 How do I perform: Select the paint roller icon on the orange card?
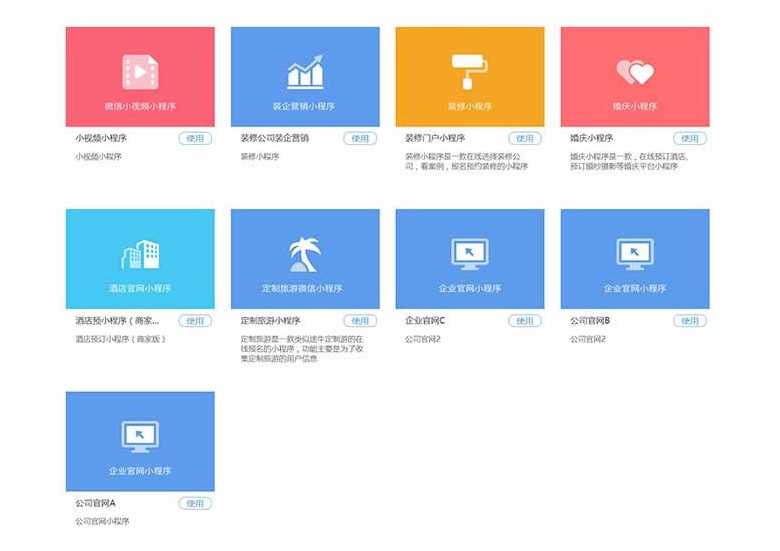click(469, 71)
